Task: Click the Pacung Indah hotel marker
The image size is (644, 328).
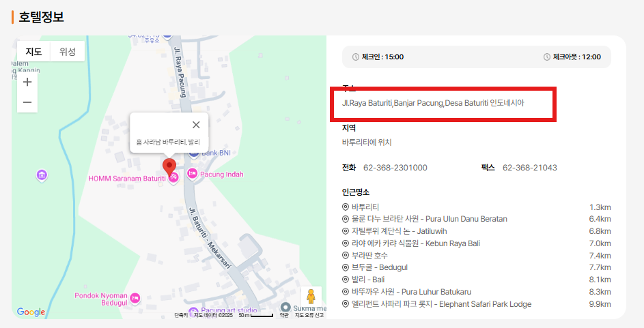Action: (x=192, y=174)
